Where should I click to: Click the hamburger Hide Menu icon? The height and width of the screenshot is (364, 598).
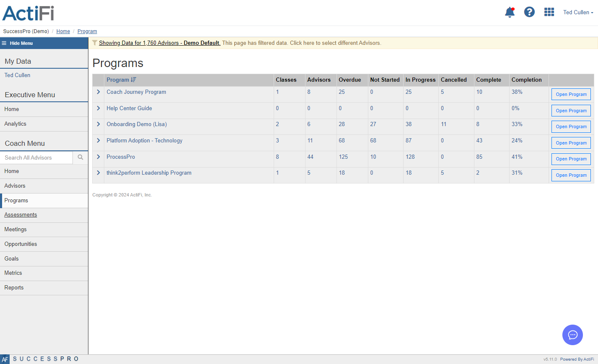tap(4, 43)
